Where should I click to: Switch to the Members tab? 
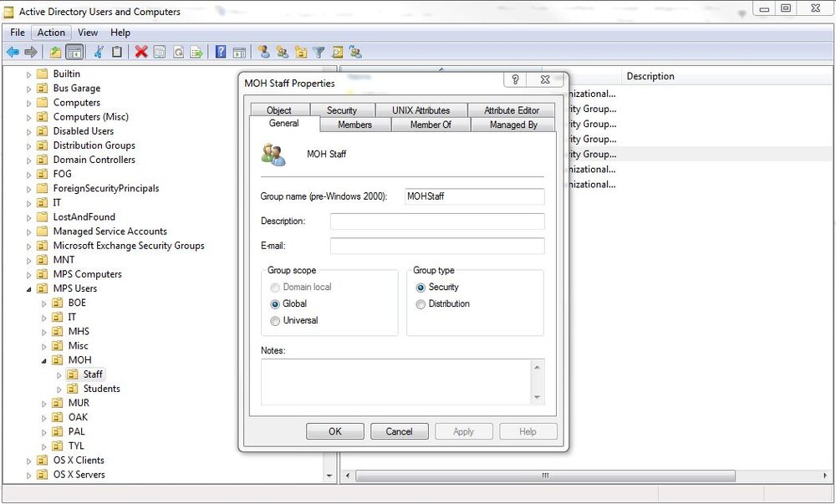pyautogui.click(x=354, y=125)
